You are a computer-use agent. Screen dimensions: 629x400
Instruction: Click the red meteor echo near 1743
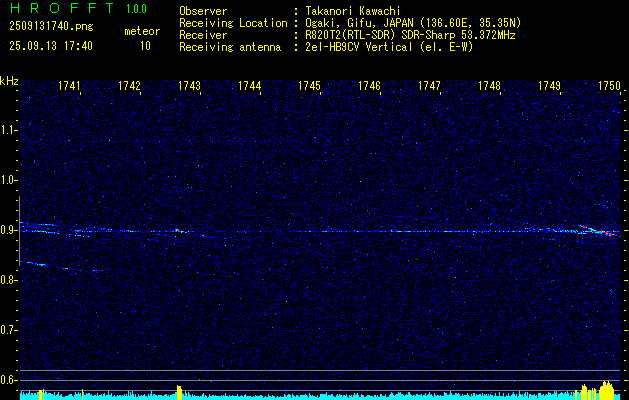click(179, 231)
